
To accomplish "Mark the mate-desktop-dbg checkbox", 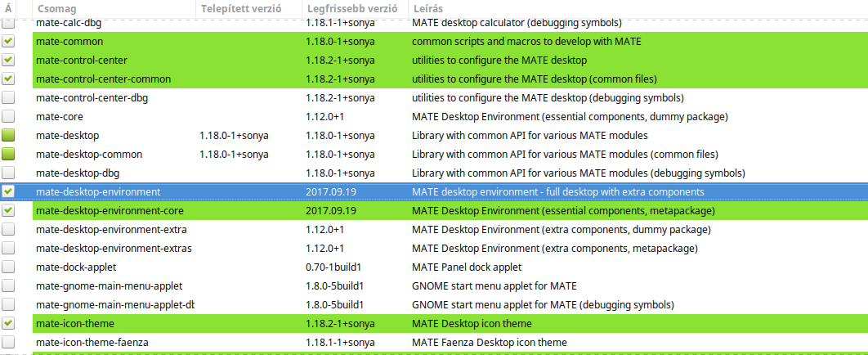I will click(8, 173).
